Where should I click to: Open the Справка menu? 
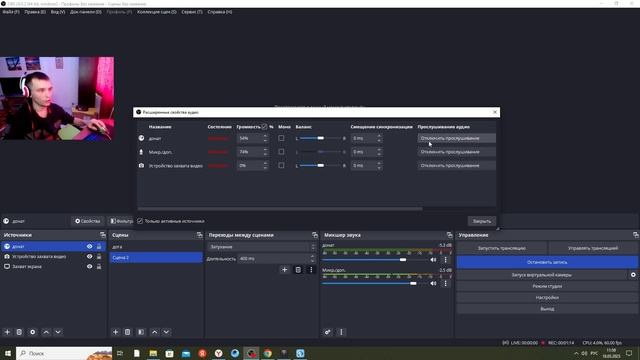tap(220, 12)
